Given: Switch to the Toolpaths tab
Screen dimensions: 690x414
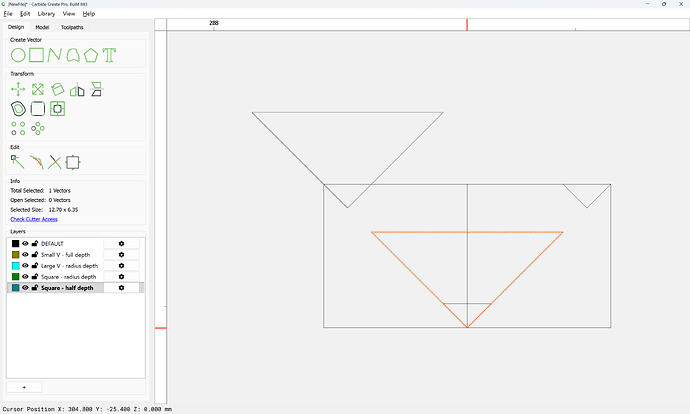Looking at the screenshot, I should 72,27.
